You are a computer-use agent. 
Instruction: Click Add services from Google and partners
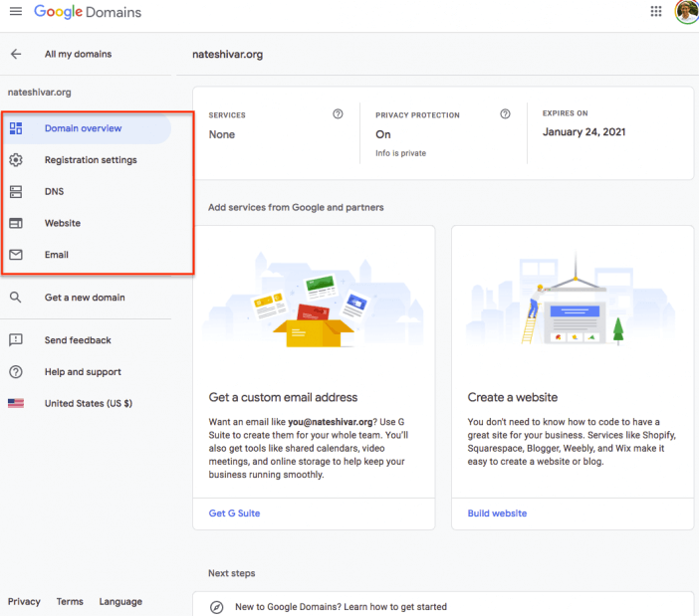pos(296,208)
